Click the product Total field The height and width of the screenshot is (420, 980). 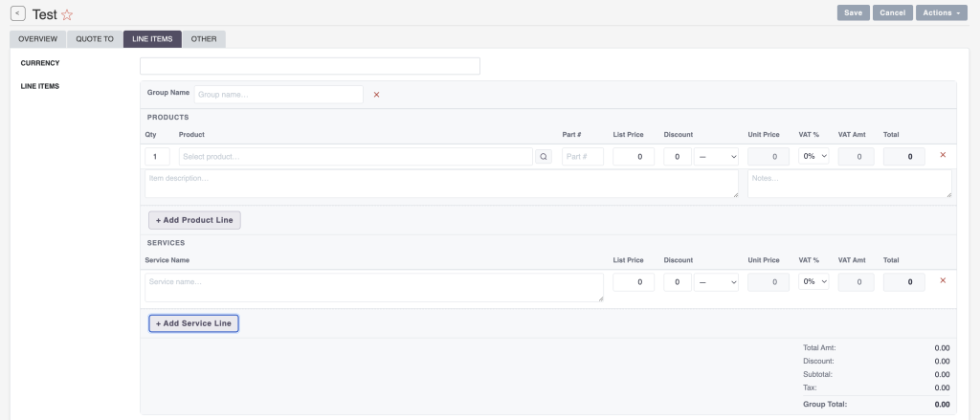[903, 157]
